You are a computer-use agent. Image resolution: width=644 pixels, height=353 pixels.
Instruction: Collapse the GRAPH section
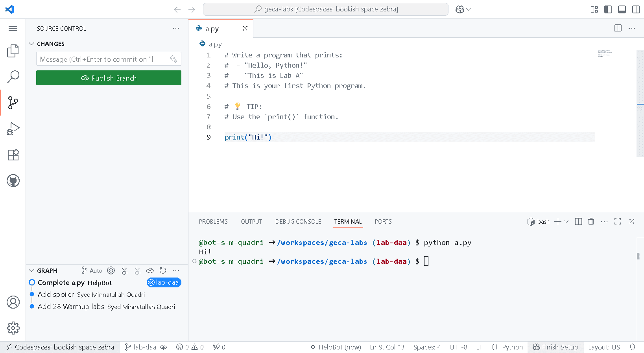pyautogui.click(x=32, y=270)
